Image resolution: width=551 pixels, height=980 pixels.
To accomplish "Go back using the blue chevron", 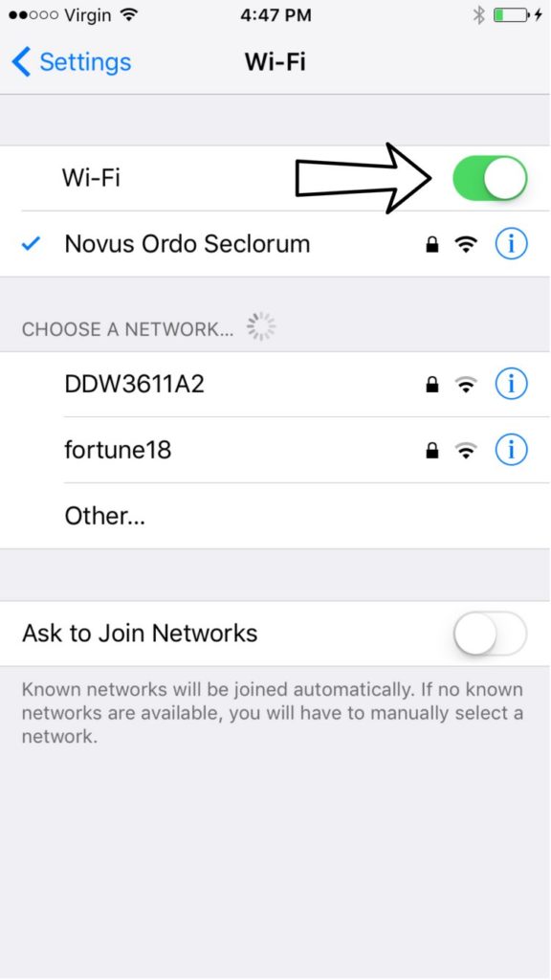I will point(21,62).
